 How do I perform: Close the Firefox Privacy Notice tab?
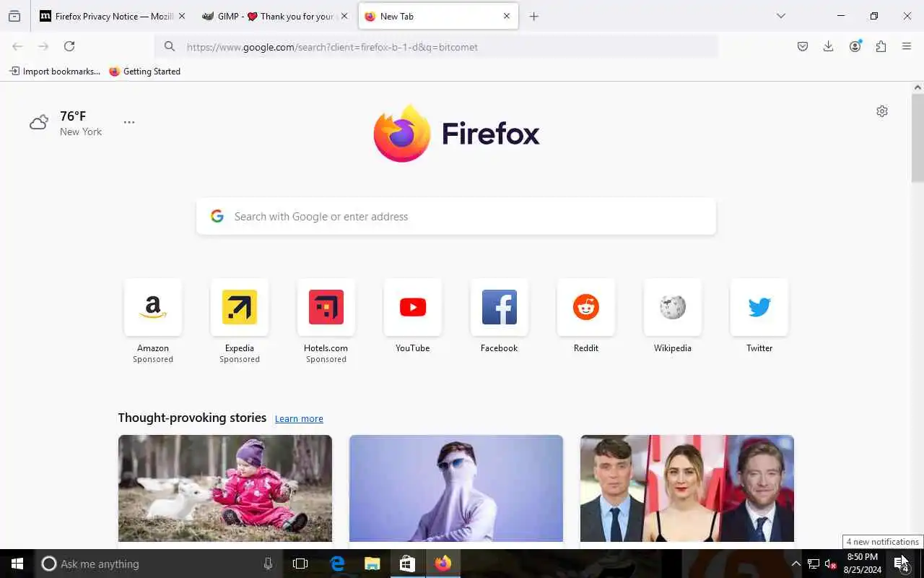tap(182, 16)
